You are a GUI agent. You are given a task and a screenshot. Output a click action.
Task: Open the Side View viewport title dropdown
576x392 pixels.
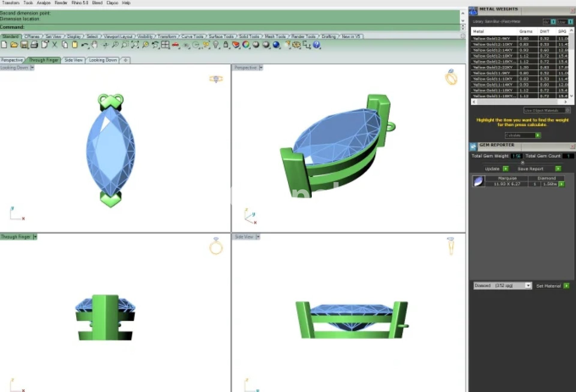pos(258,237)
